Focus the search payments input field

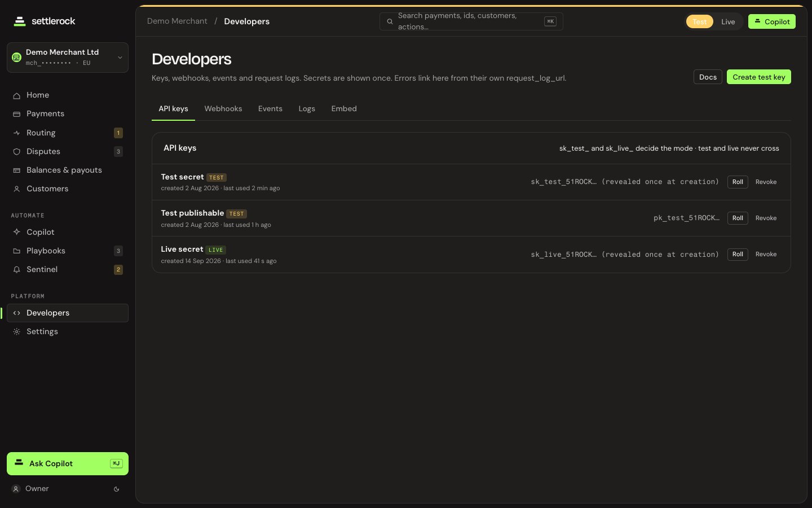click(x=471, y=21)
